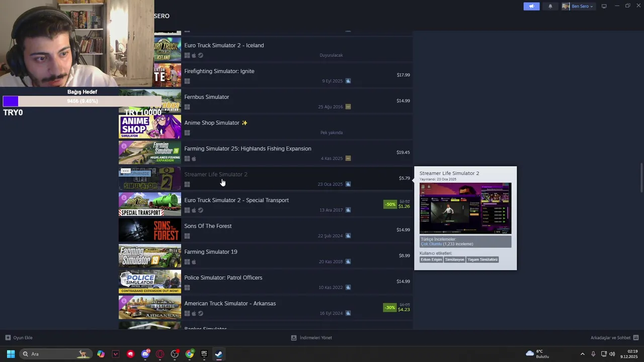Click Anime Shop Simulator capsule image
The width and height of the screenshot is (644, 362).
(150, 127)
